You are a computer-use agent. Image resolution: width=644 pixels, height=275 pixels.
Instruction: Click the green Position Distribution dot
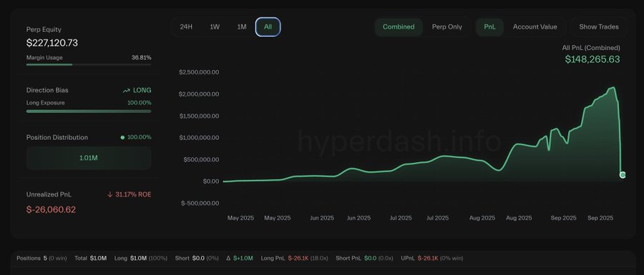click(122, 137)
